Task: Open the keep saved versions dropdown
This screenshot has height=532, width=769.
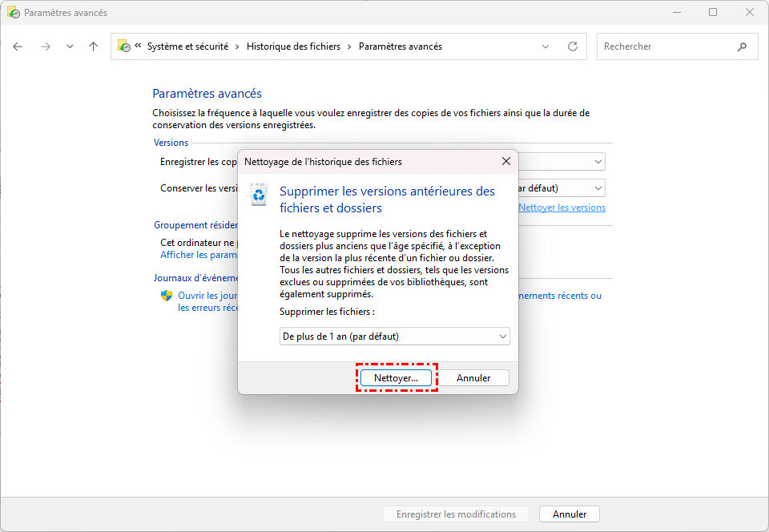Action: tap(598, 188)
